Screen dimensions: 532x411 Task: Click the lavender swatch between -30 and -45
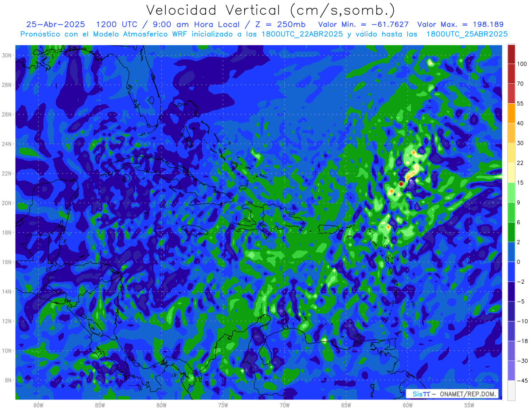(x=511, y=370)
